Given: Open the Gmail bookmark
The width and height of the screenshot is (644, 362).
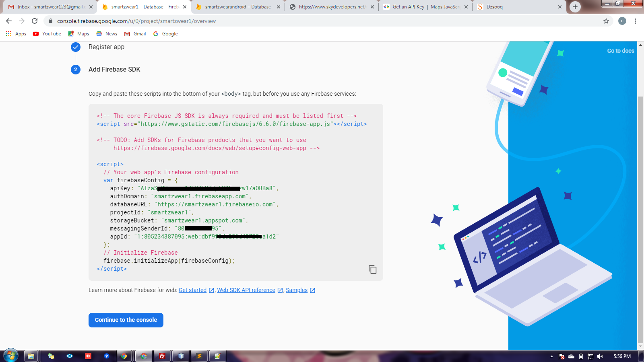Looking at the screenshot, I should [x=135, y=34].
